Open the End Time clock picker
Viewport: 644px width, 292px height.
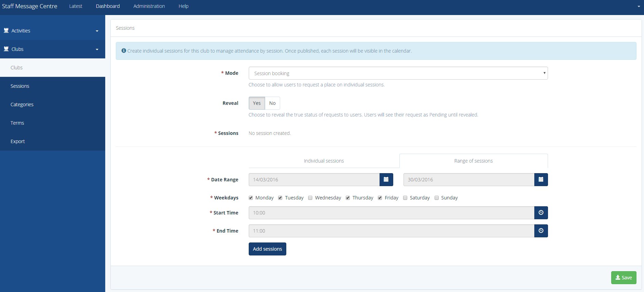click(x=541, y=231)
